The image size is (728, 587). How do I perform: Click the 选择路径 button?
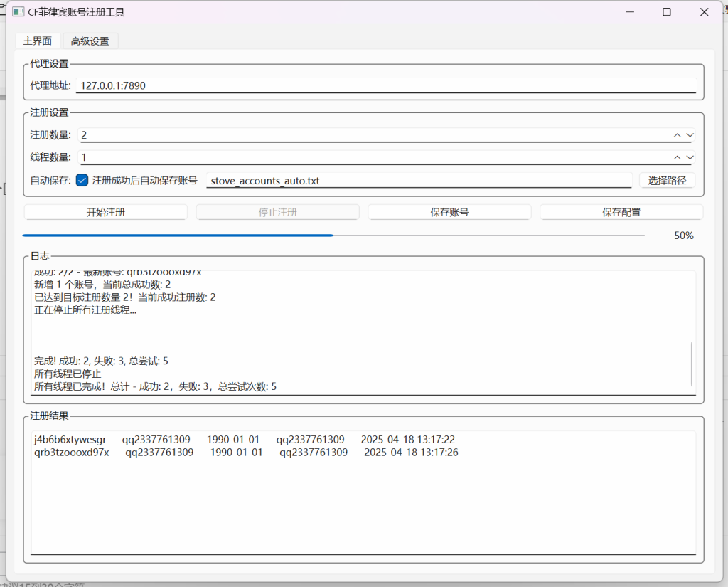[667, 180]
